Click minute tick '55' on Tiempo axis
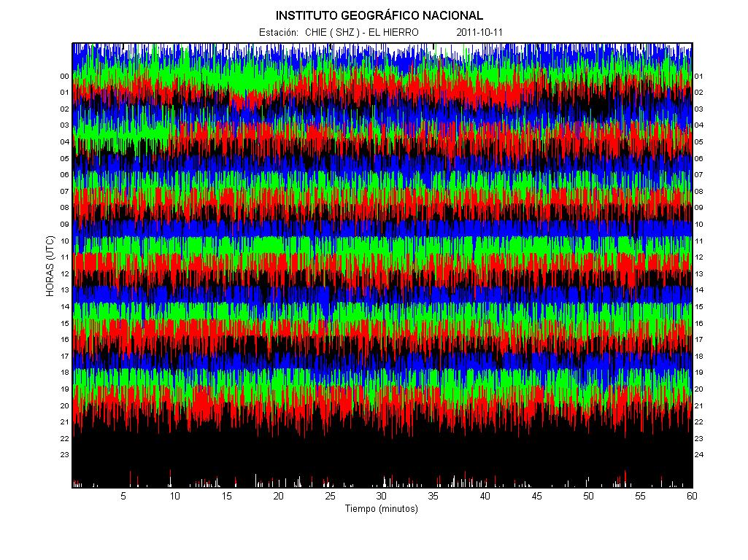This screenshot has width=748, height=560. tap(640, 496)
